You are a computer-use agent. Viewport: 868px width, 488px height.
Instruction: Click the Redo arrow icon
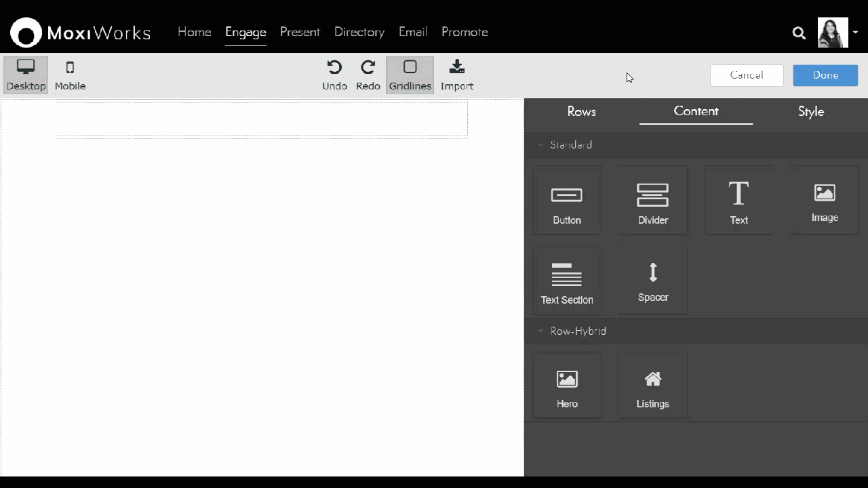[x=368, y=67]
